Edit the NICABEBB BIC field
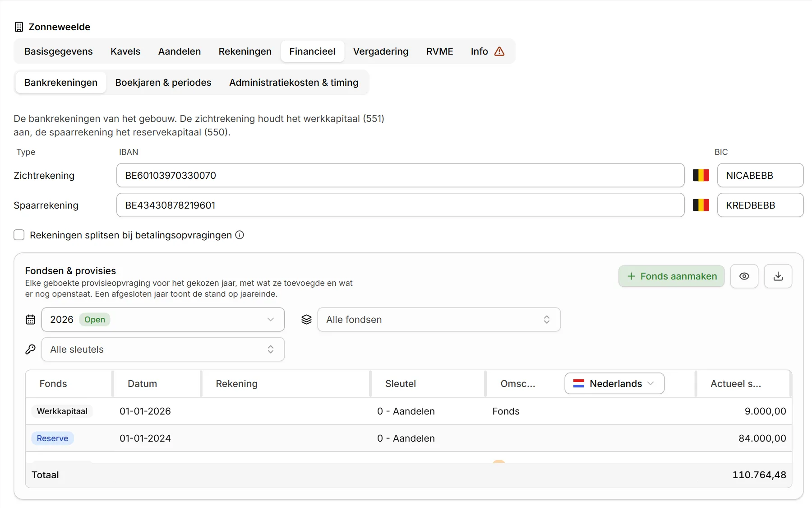The width and height of the screenshot is (812, 508). (761, 175)
